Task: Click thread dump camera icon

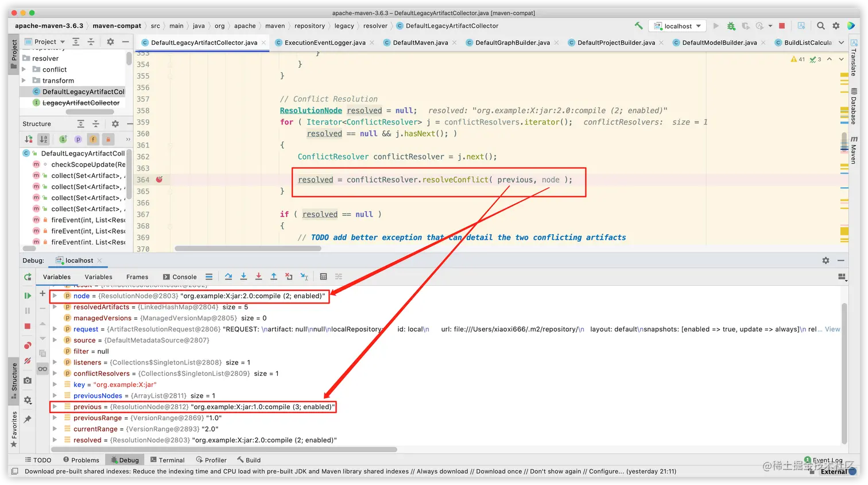Action: click(x=28, y=381)
